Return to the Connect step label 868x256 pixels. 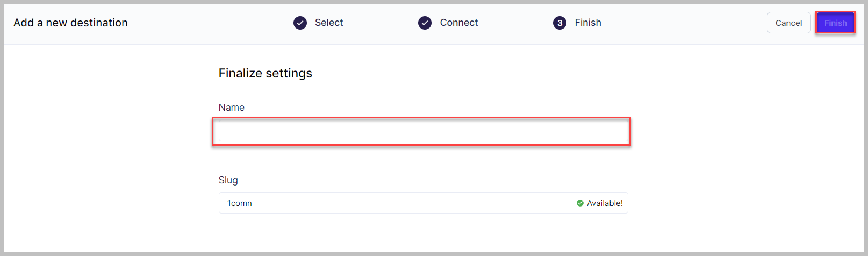coord(458,23)
